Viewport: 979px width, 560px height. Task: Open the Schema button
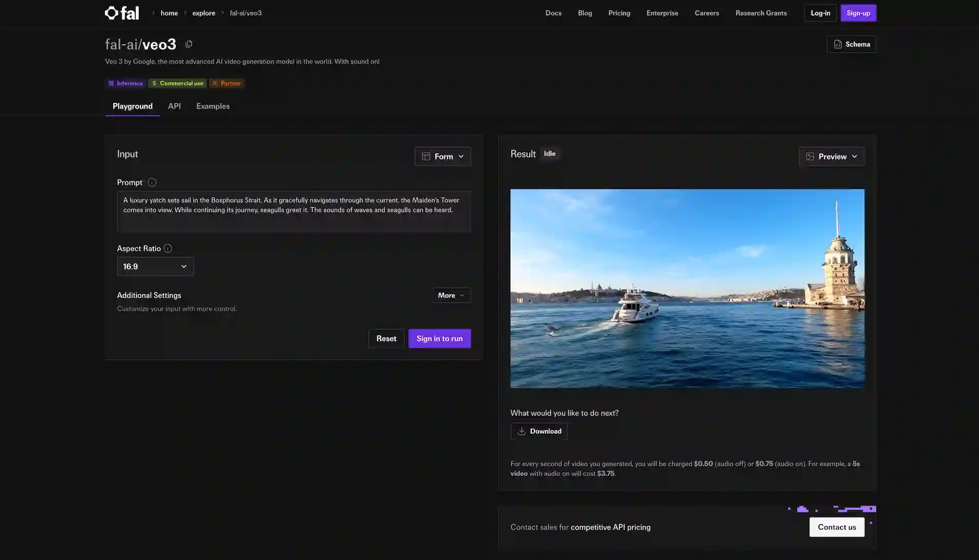[x=852, y=44]
